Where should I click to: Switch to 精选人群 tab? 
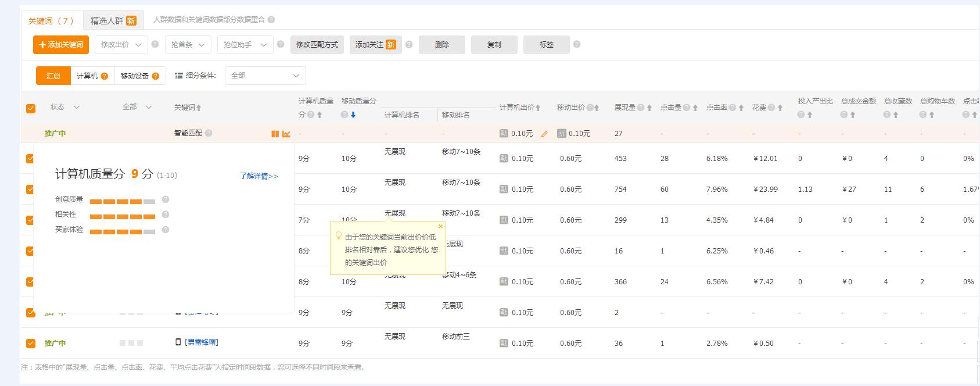point(113,21)
